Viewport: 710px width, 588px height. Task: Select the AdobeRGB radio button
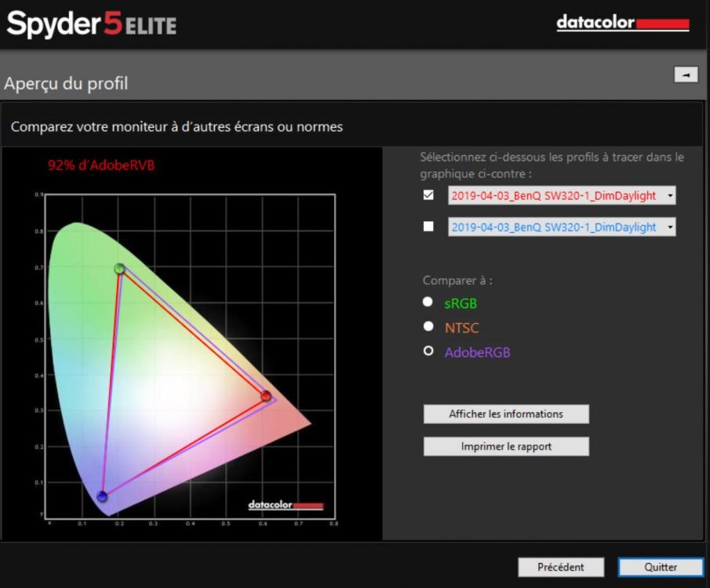[428, 351]
